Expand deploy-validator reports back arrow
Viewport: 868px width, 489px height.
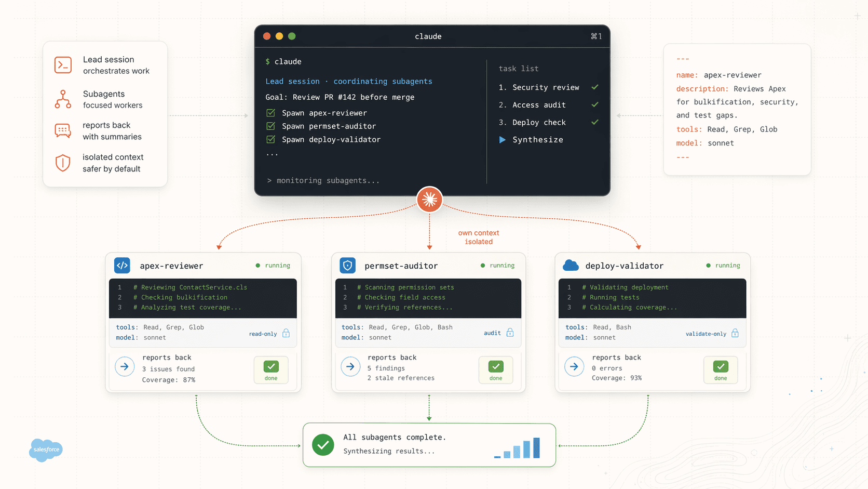pyautogui.click(x=574, y=367)
